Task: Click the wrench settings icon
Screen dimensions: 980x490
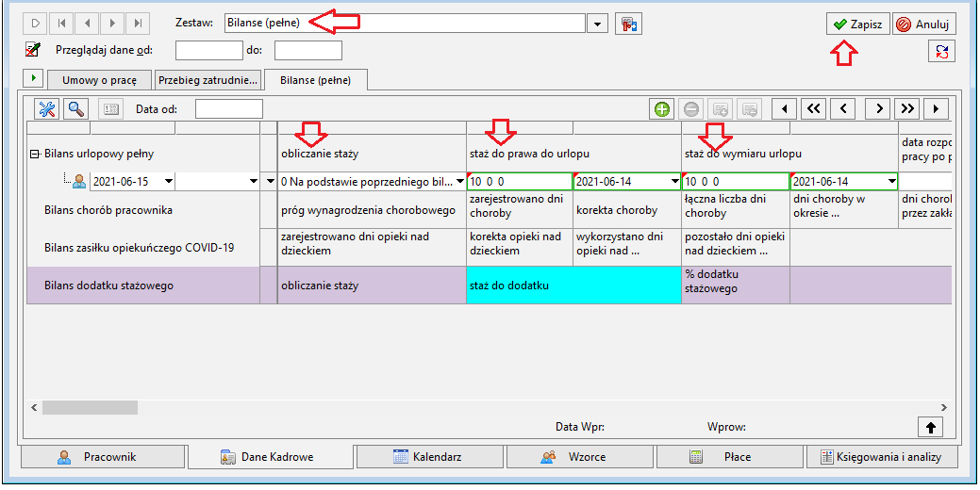Action: point(47,108)
